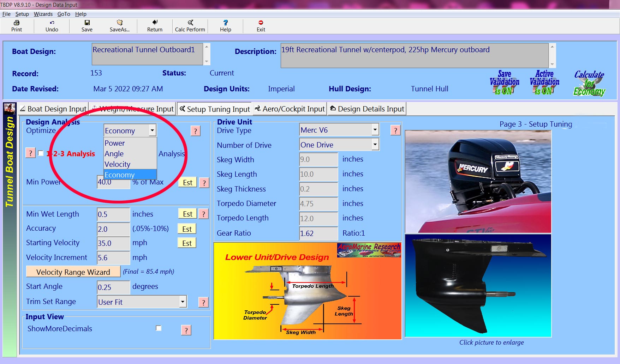This screenshot has width=620, height=364.
Task: Switch to the Aero/Cockpit Input tab
Action: (x=290, y=109)
